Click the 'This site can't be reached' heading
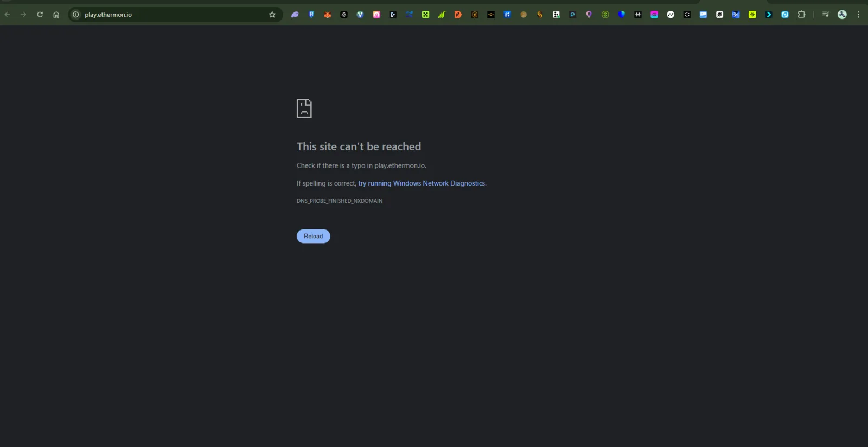 click(x=359, y=146)
